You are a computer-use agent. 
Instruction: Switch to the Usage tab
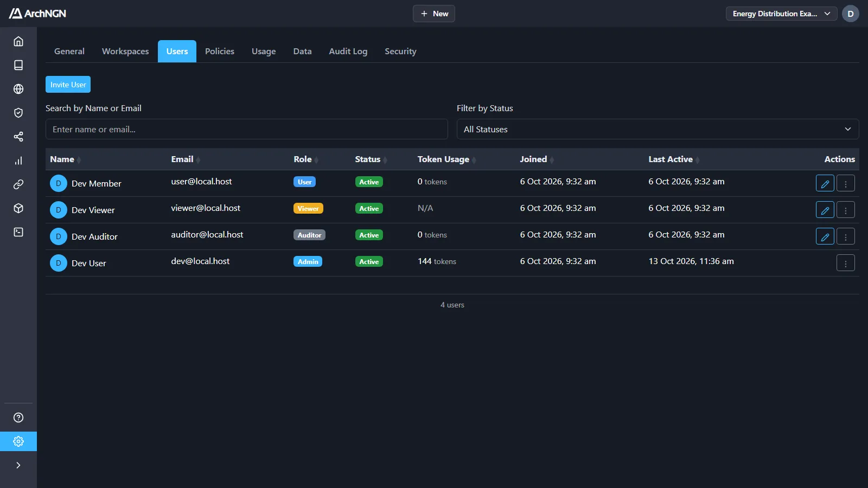click(x=264, y=52)
